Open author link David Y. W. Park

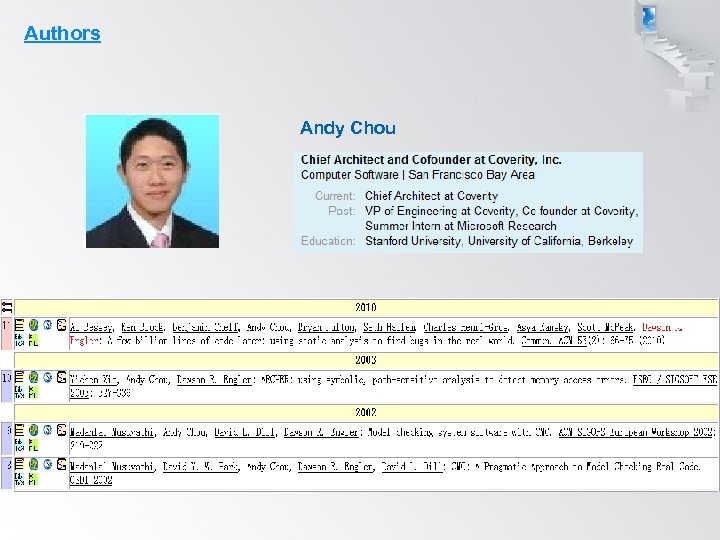click(x=201, y=467)
